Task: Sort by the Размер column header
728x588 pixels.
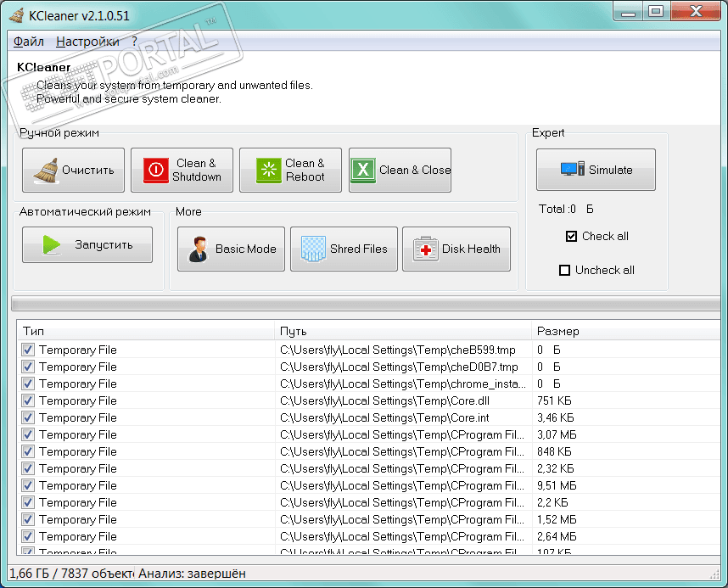Action: click(626, 331)
